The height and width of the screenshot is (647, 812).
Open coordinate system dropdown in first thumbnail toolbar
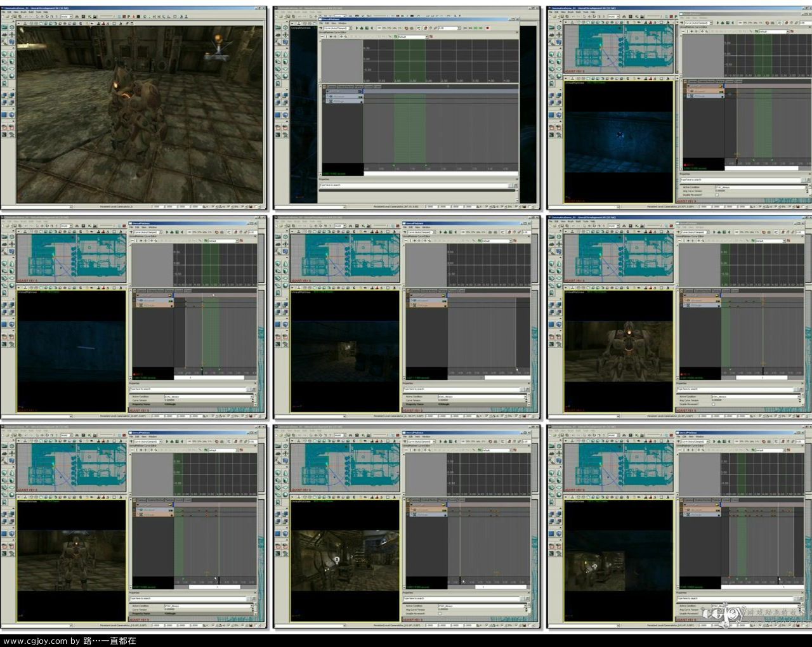[x=67, y=16]
